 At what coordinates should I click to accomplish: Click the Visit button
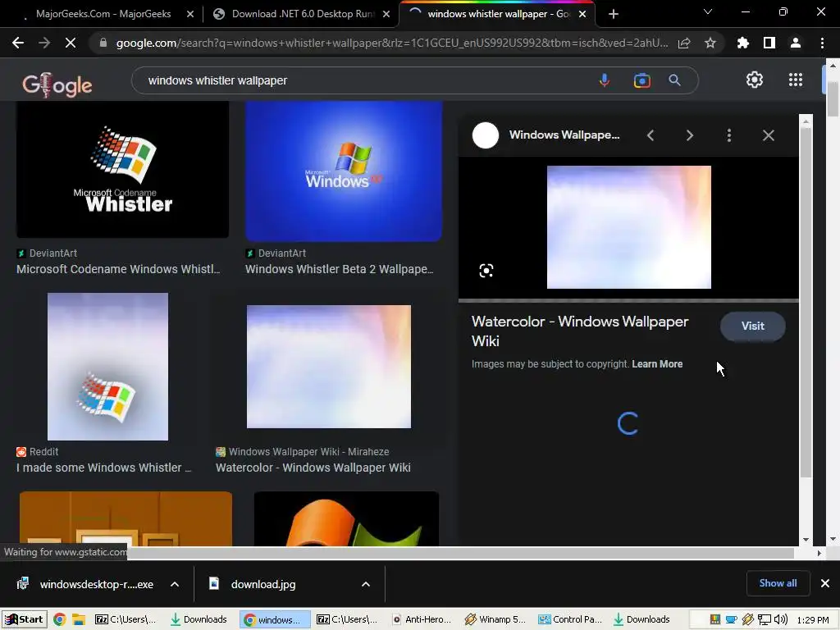click(753, 326)
